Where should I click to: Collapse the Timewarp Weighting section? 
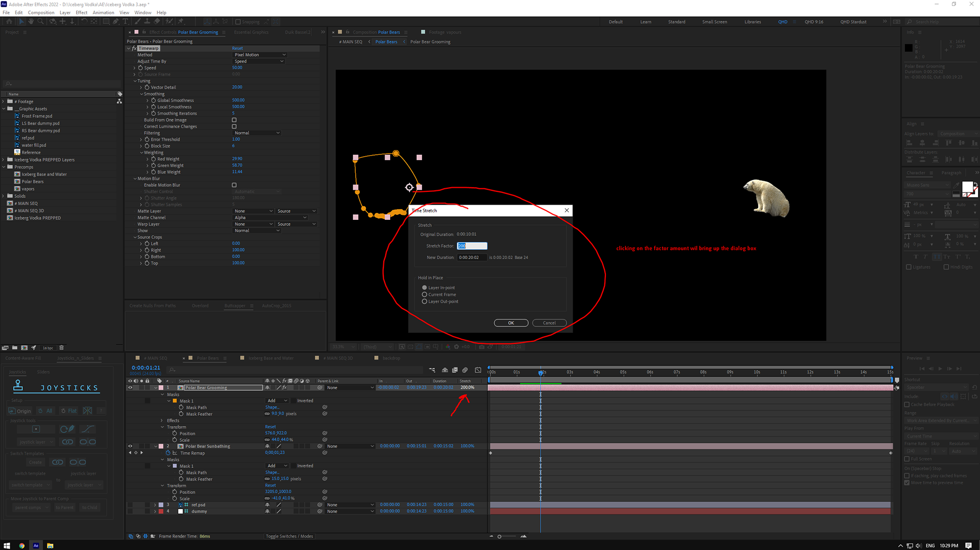coord(141,153)
